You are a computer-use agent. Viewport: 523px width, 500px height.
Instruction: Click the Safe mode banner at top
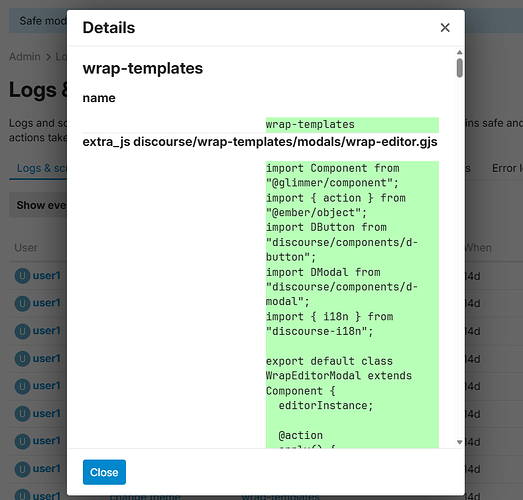(38, 21)
